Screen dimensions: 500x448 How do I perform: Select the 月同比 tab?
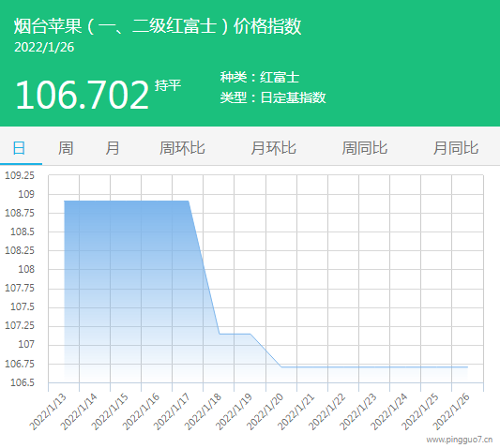[x=456, y=148]
